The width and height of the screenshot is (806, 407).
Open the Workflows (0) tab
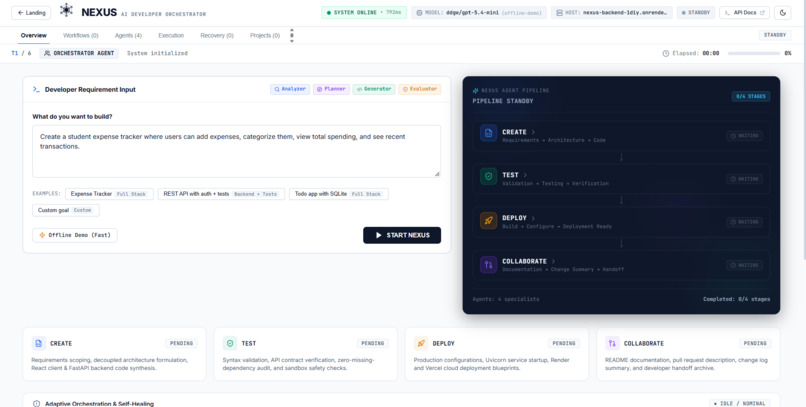[81, 35]
